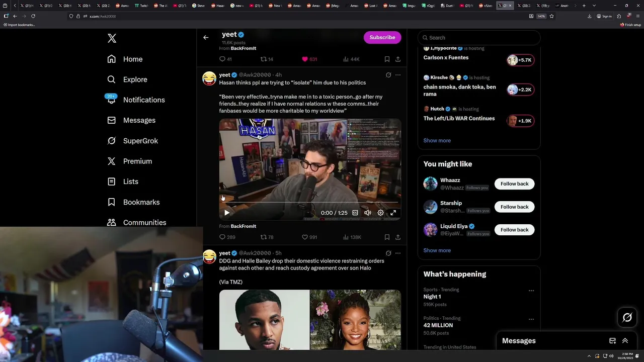Open DDG photo thumbnail
This screenshot has width=644, height=362.
[x=264, y=320]
